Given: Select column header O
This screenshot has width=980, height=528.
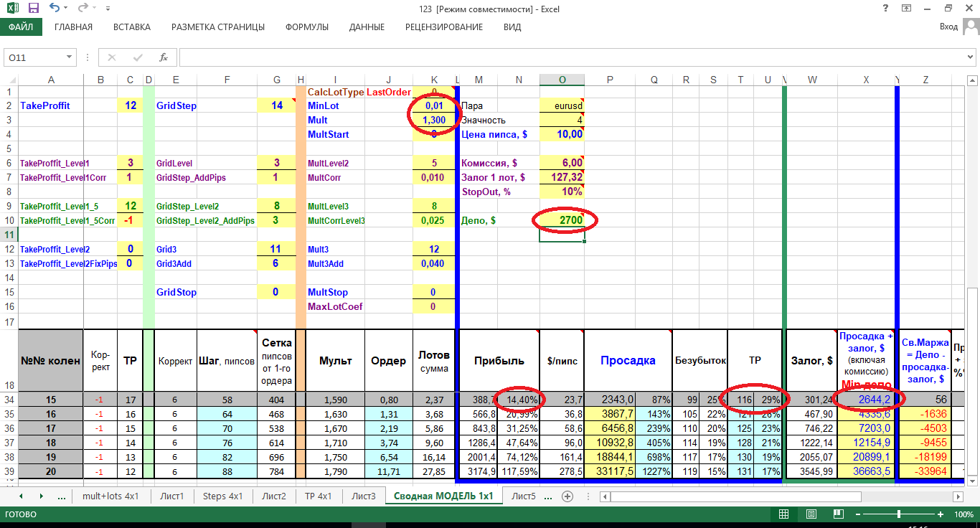Looking at the screenshot, I should 562,80.
